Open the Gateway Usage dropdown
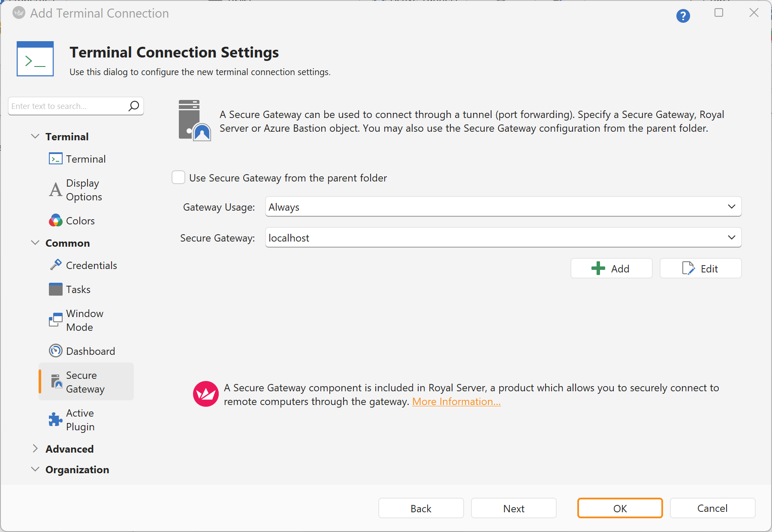 [x=503, y=207]
